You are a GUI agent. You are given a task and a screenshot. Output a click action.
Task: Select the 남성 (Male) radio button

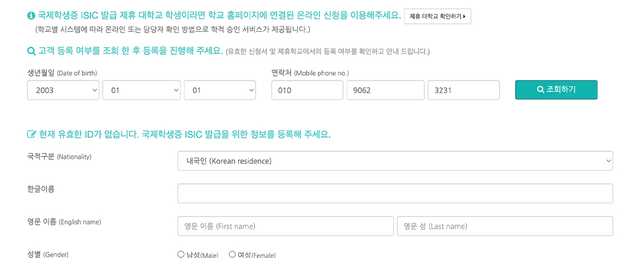[181, 255]
